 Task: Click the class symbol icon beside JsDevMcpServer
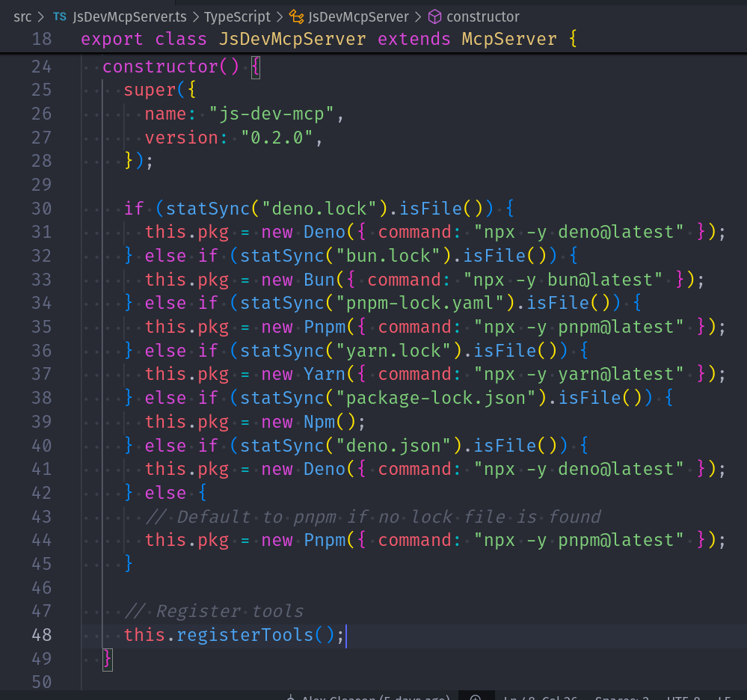click(x=296, y=16)
